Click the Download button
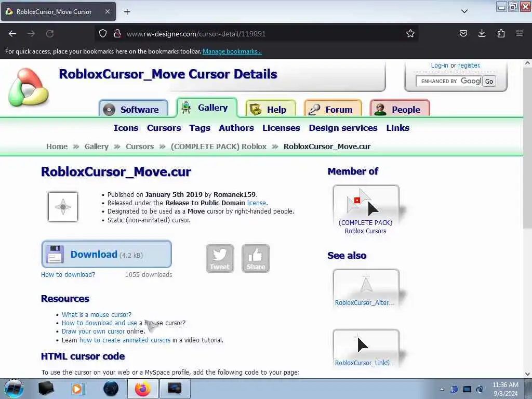The image size is (532, 399). [107, 254]
